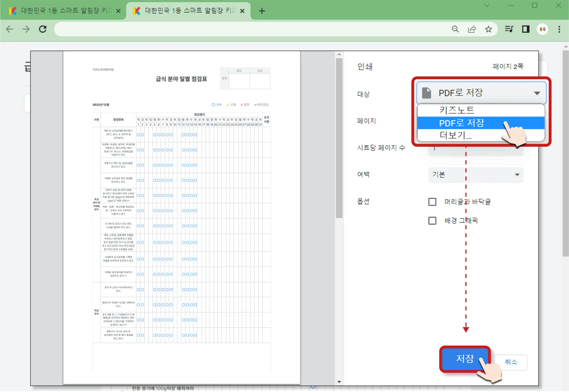Click the browser forward arrow icon
The image size is (569, 392).
(x=26, y=29)
